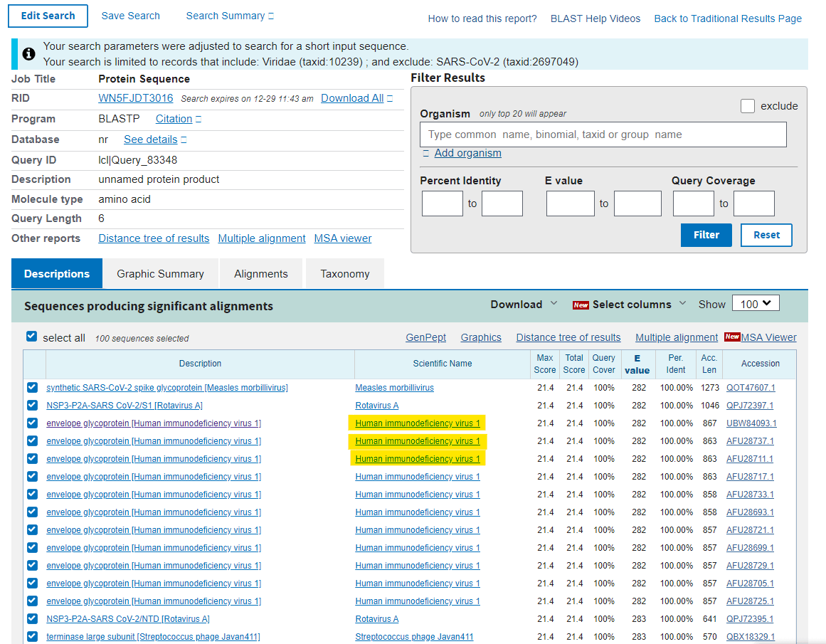
Task: Sort by the Query Cover column header
Action: tap(604, 364)
